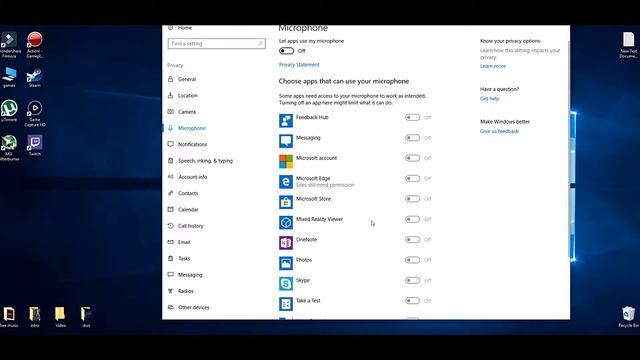Click the Microsoft Store bag icon
Screen dimensions: 640x360
(286, 202)
